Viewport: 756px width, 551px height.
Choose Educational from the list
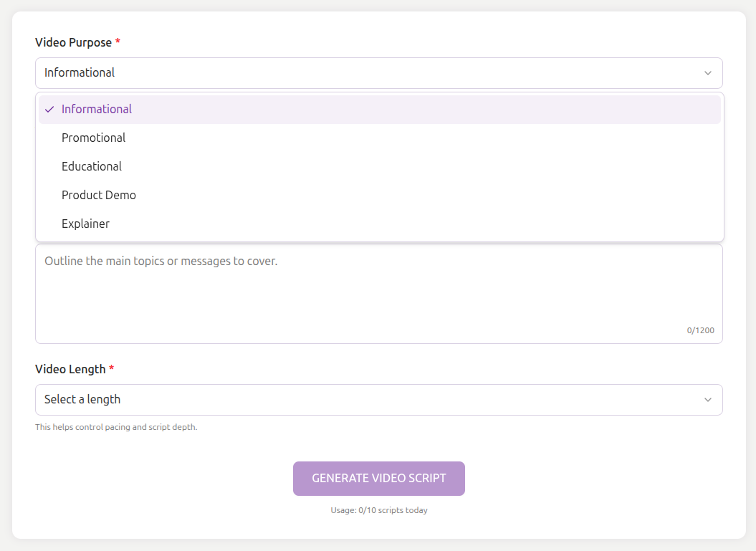[x=92, y=166]
